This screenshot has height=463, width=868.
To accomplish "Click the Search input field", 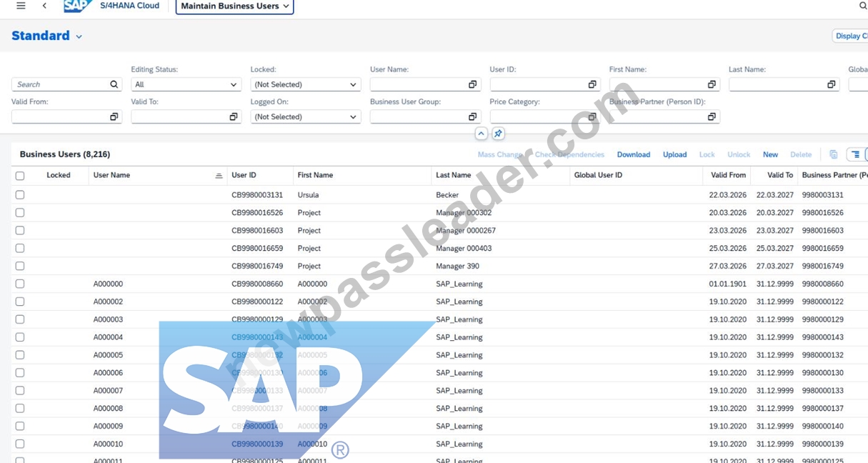I will click(x=61, y=84).
